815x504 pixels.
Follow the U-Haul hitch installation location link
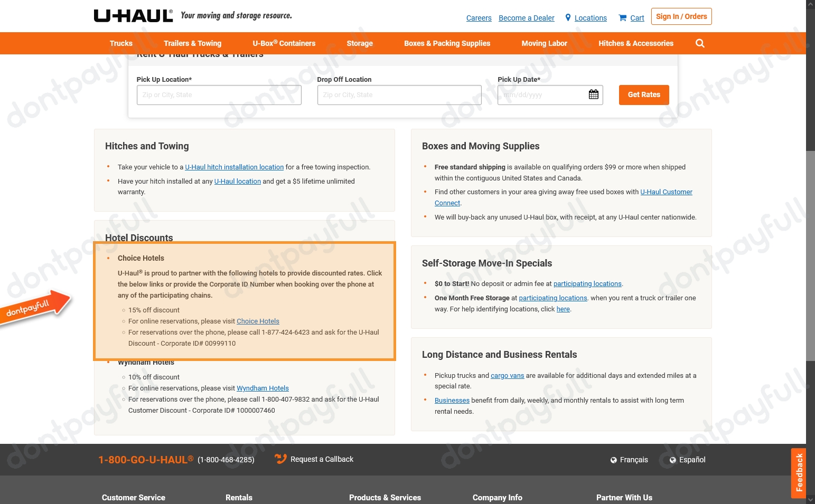[x=235, y=167]
